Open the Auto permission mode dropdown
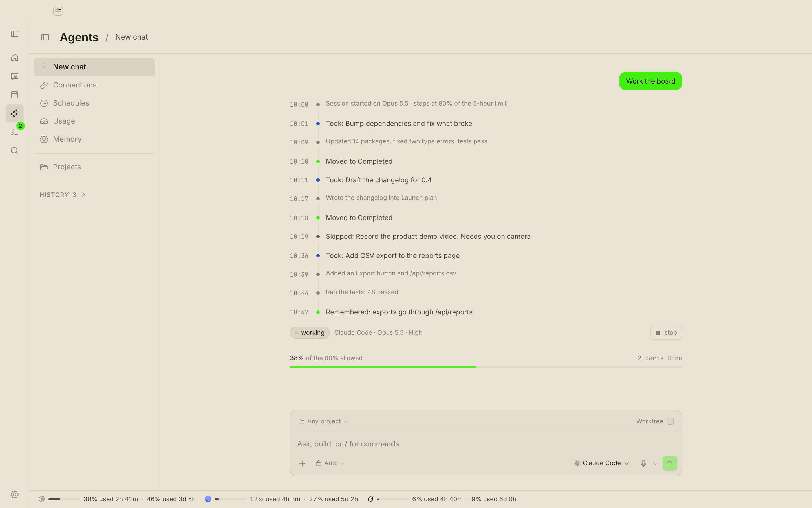Image resolution: width=812 pixels, height=508 pixels. point(330,463)
